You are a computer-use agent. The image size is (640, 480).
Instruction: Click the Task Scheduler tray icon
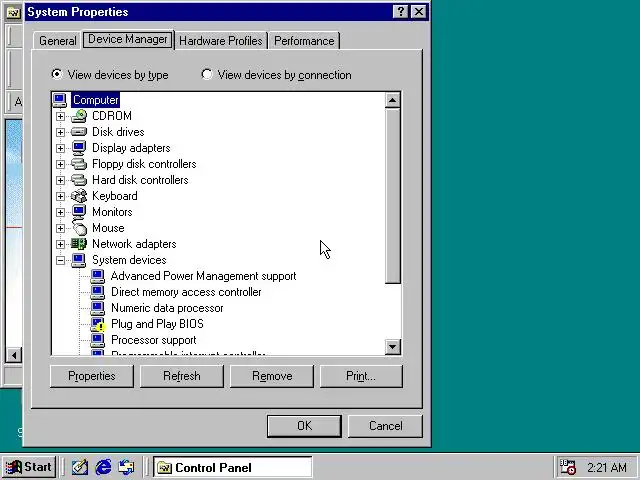pos(567,467)
